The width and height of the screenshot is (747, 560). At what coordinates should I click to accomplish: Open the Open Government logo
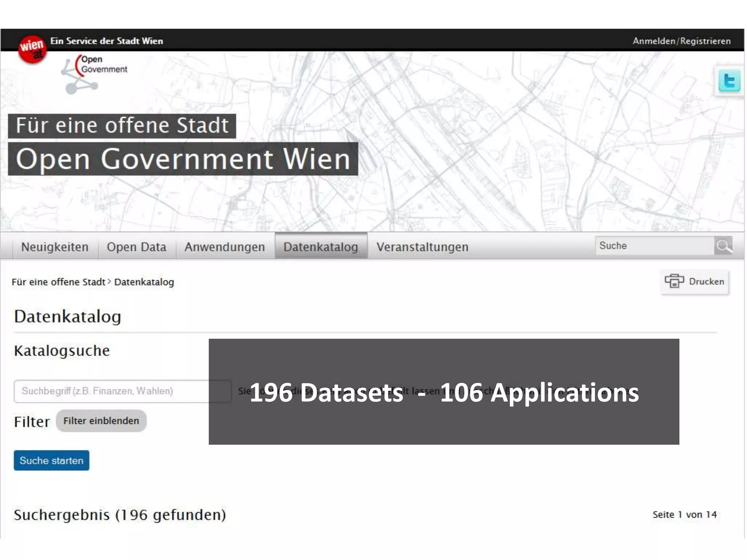pyautogui.click(x=94, y=74)
